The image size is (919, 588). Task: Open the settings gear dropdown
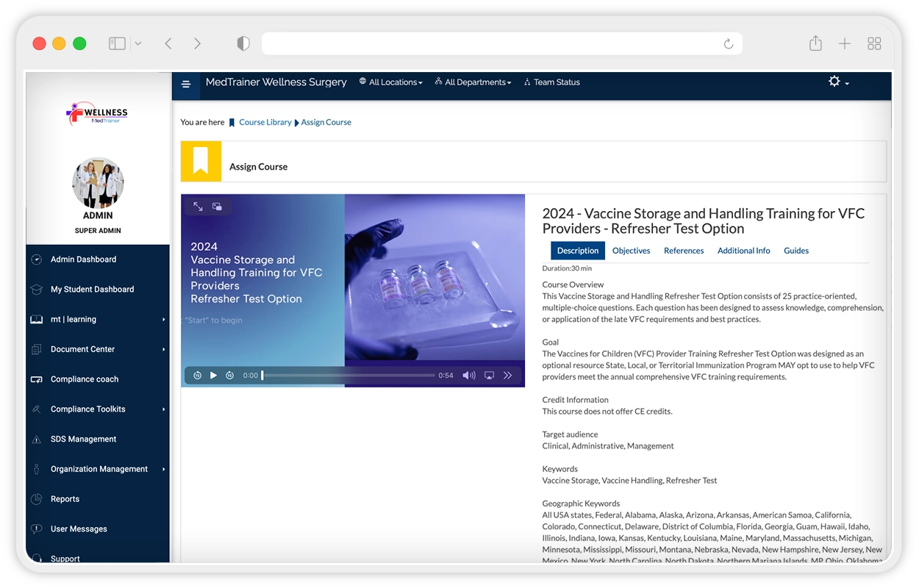[x=838, y=82]
